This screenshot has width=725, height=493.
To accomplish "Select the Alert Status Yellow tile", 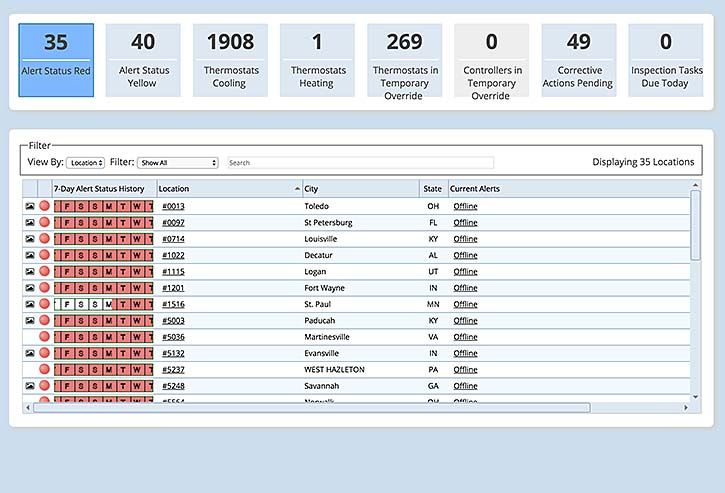I will (143, 60).
